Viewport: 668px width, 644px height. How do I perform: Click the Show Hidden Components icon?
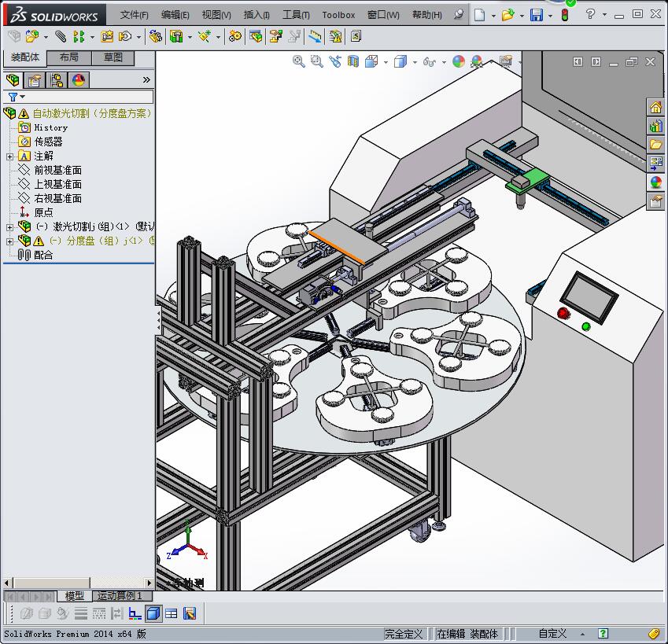[156, 37]
